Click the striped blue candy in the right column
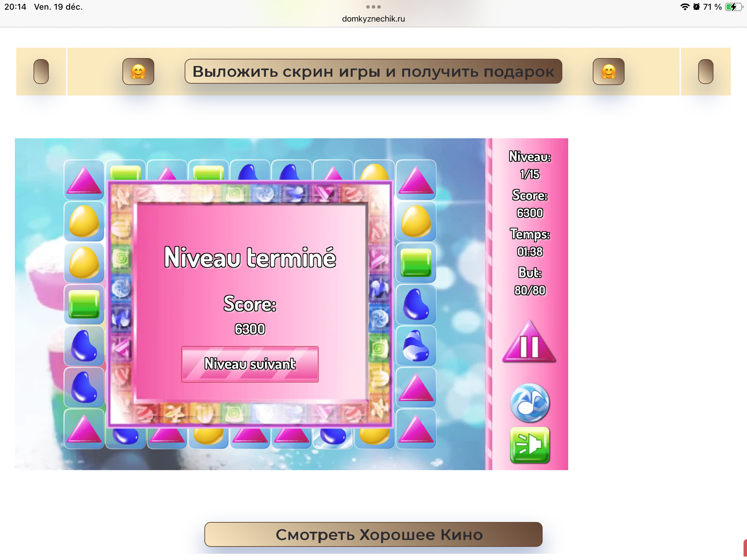 (416, 346)
